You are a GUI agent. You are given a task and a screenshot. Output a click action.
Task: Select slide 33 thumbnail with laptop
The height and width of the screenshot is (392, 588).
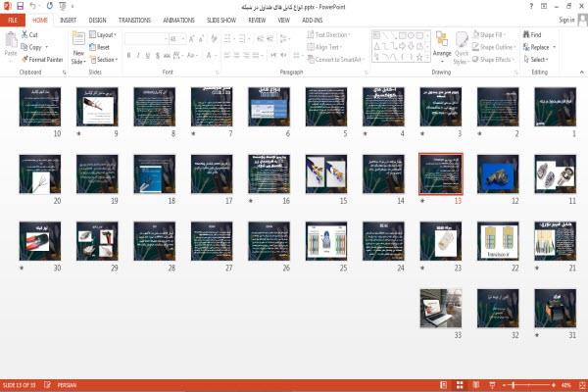pyautogui.click(x=441, y=309)
